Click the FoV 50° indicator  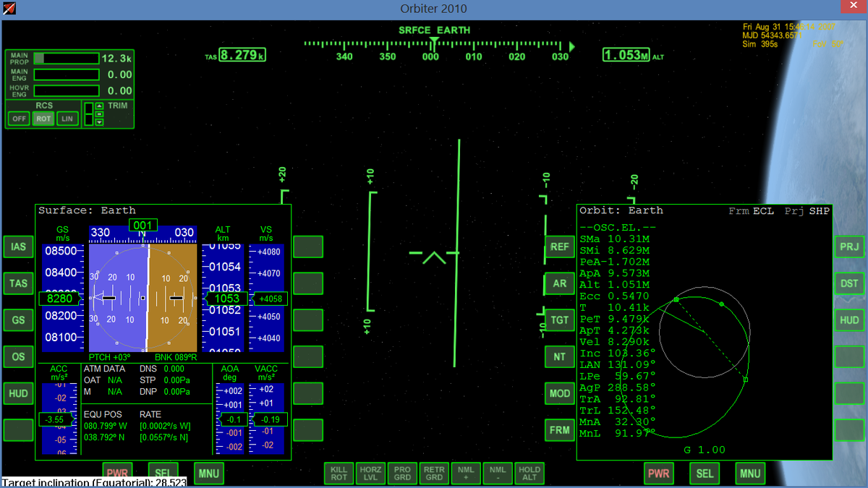828,44
